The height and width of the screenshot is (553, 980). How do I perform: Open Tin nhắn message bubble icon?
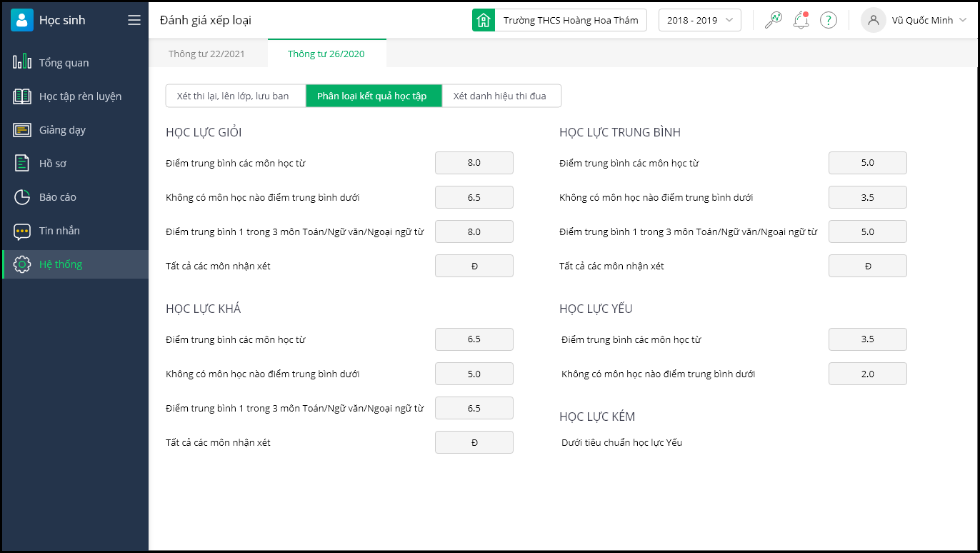pos(22,231)
